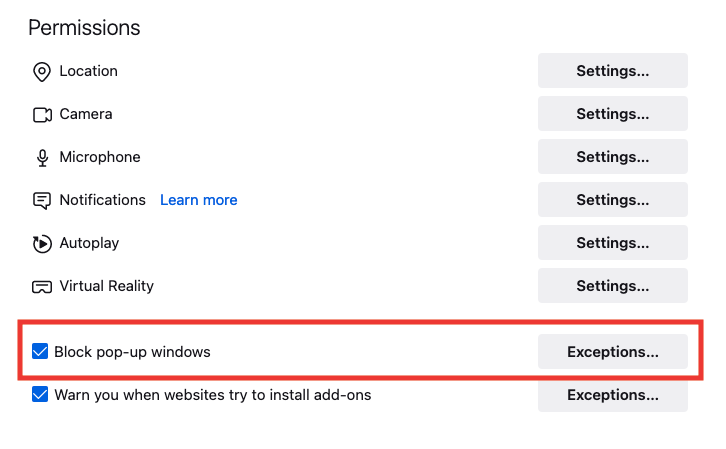Open Virtual Reality permission Settings

pos(612,286)
